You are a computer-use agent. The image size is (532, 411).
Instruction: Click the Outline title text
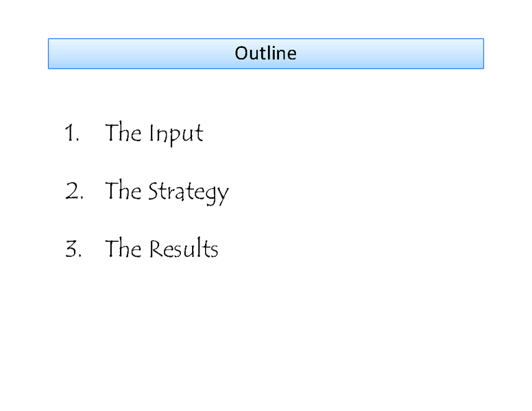point(265,53)
